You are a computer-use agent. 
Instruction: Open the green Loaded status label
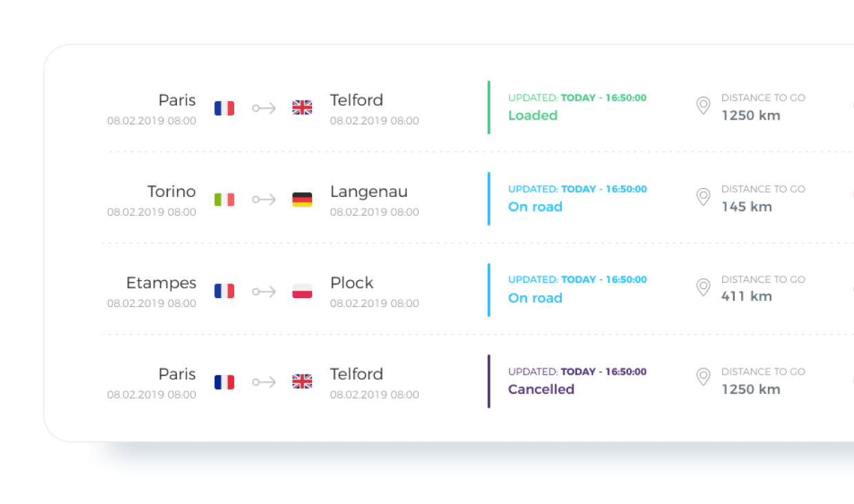click(x=532, y=116)
